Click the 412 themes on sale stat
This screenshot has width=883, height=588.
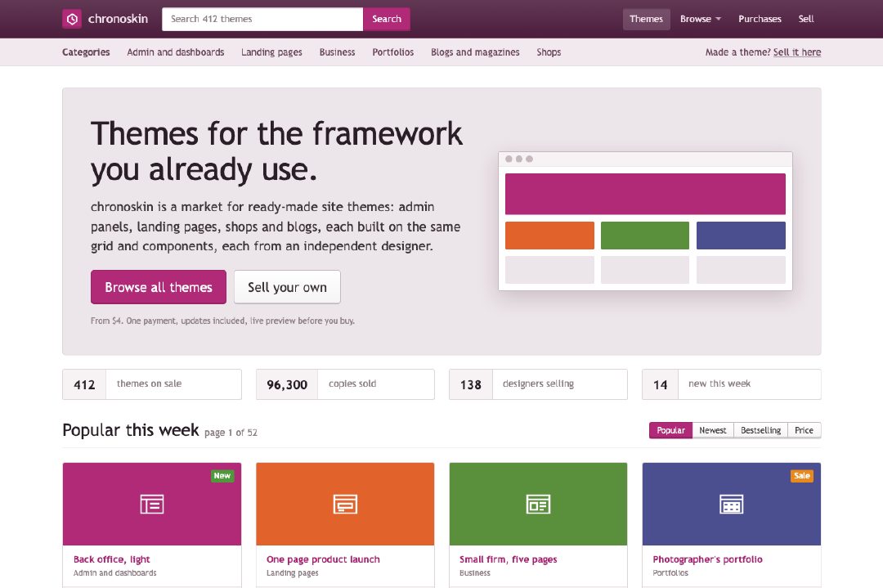[152, 384]
